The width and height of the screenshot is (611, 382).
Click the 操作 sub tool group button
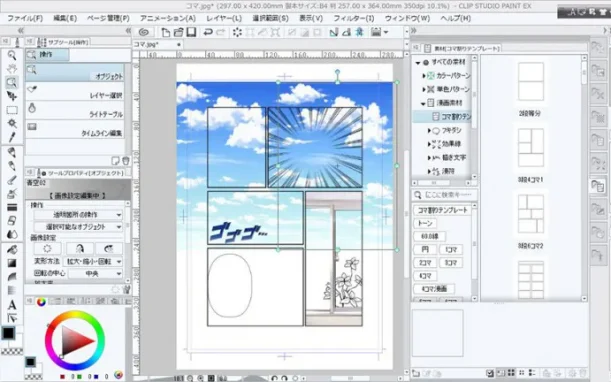[47, 55]
